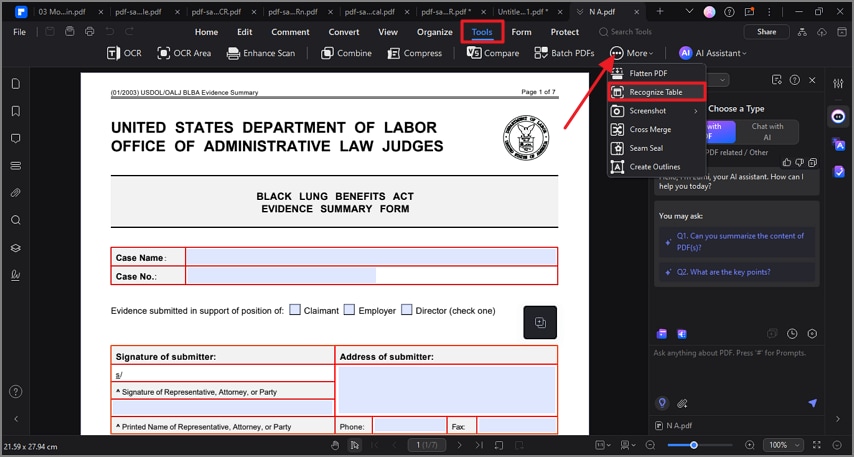Viewport: 854px width, 457px height.
Task: Open the attachments paperclip panel
Action: pos(16,193)
